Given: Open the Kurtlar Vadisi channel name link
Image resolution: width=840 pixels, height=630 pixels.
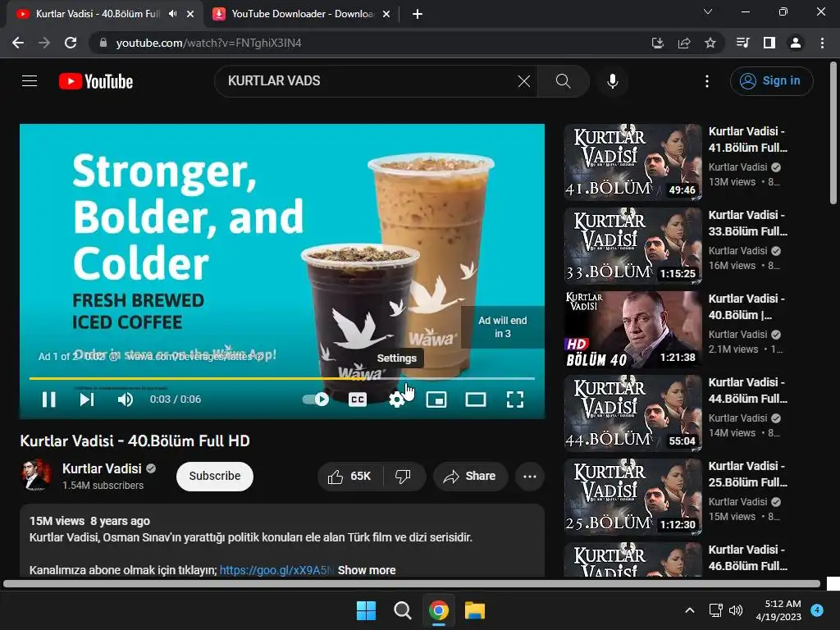Looking at the screenshot, I should pos(102,468).
